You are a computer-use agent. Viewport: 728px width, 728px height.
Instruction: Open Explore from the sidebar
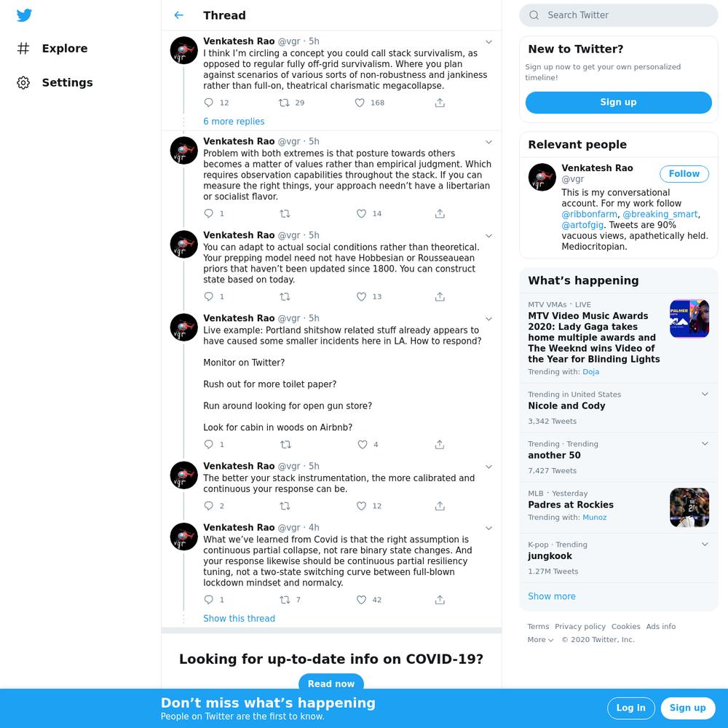pos(65,48)
